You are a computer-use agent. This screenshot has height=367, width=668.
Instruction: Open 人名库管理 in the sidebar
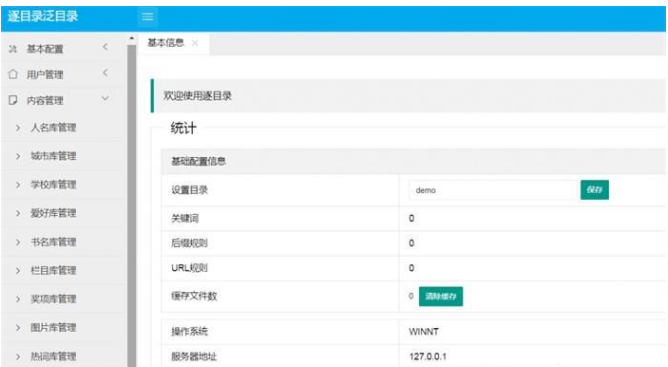point(53,127)
